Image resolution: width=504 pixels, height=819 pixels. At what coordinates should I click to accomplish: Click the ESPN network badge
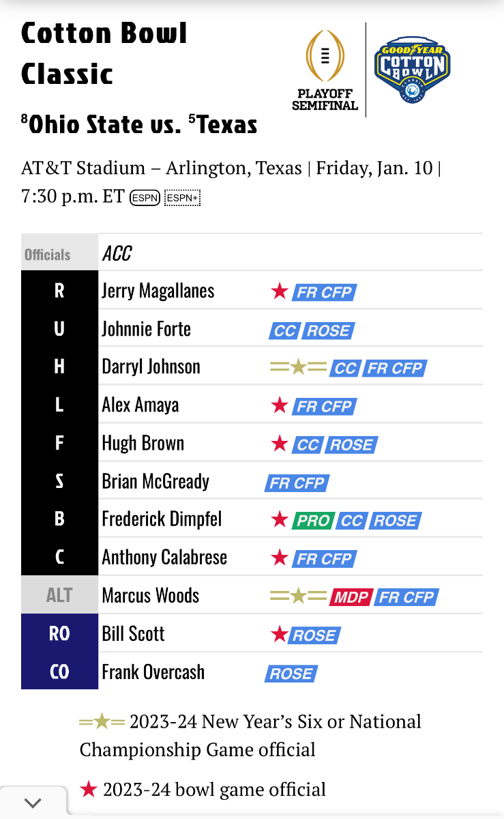pyautogui.click(x=145, y=198)
